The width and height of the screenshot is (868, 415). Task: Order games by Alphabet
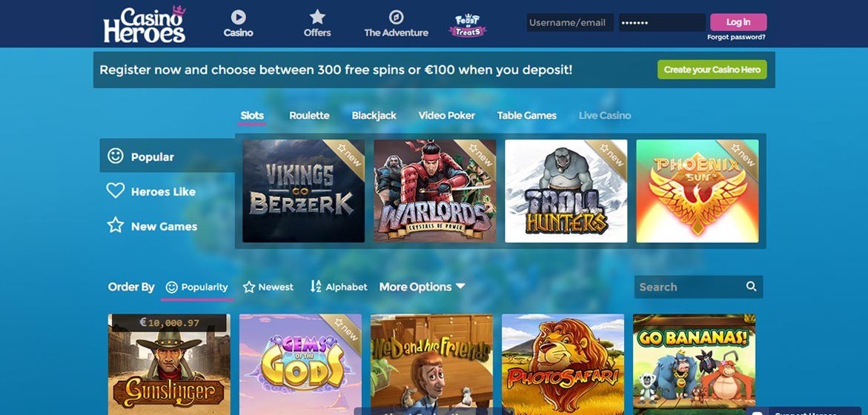point(338,287)
